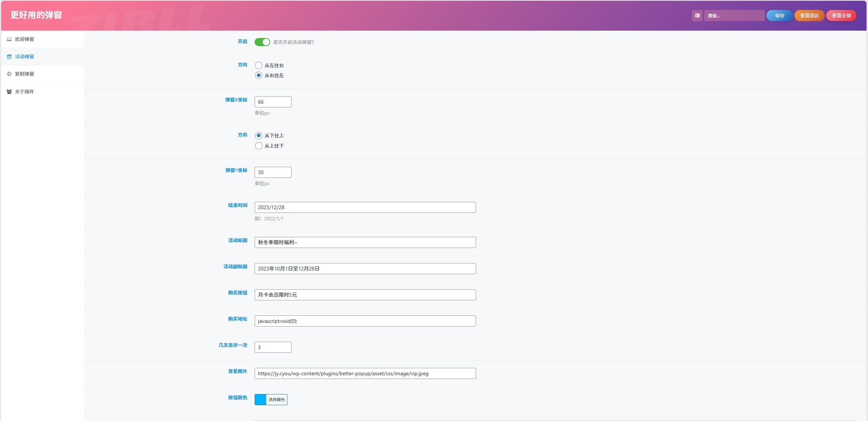The width and height of the screenshot is (868, 421).
Task: Open the 欢迎弹窗 menu section
Action: [x=42, y=39]
